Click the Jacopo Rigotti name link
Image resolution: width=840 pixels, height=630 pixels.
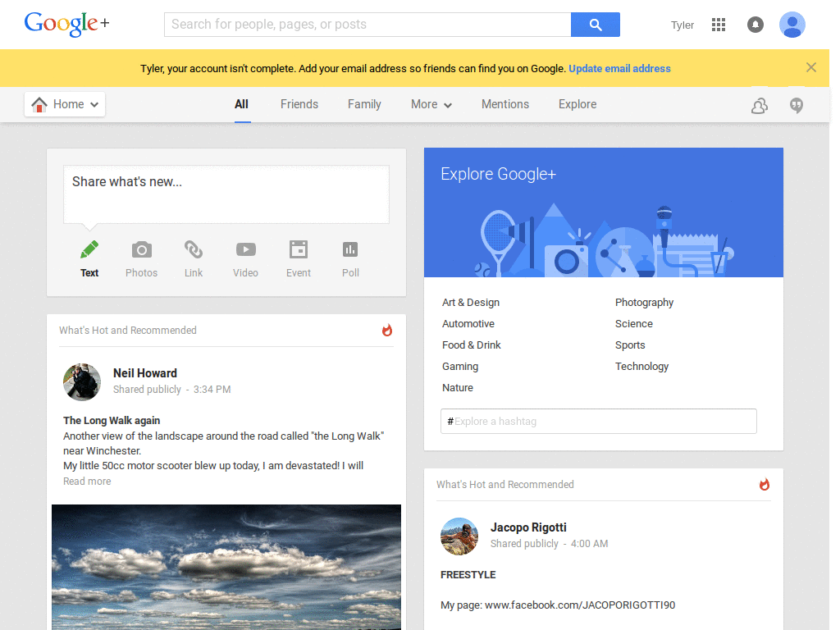pos(528,527)
